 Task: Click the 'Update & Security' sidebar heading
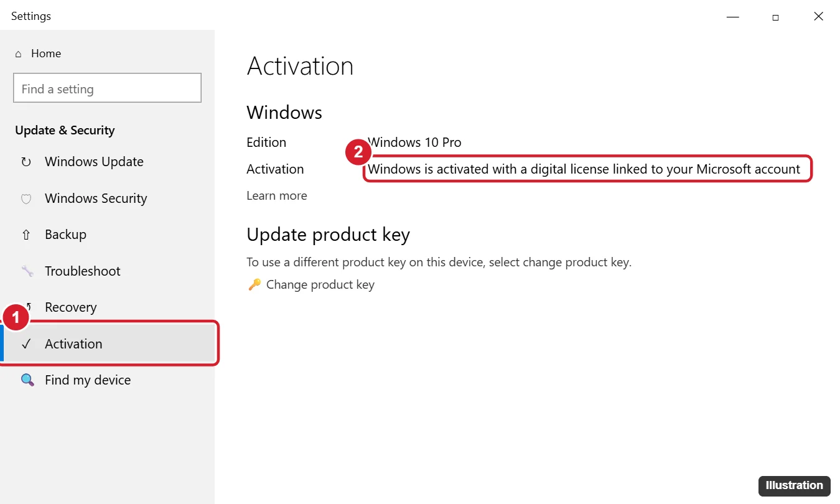65,130
